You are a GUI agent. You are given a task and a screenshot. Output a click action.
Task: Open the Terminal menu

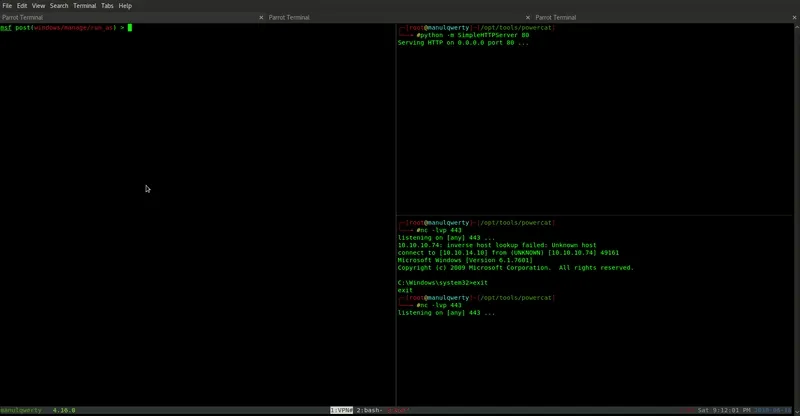pyautogui.click(x=84, y=6)
